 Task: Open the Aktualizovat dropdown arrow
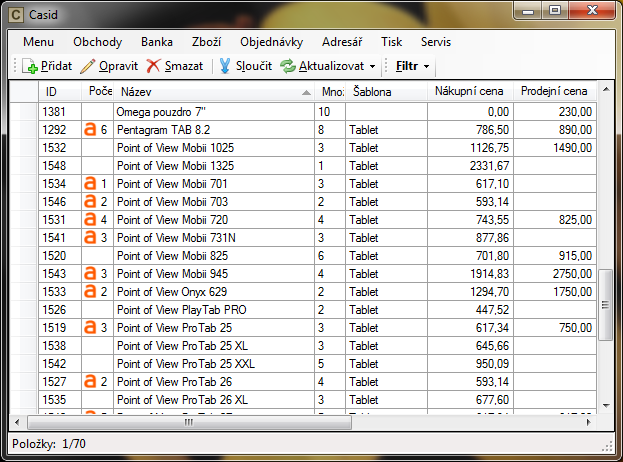click(372, 66)
